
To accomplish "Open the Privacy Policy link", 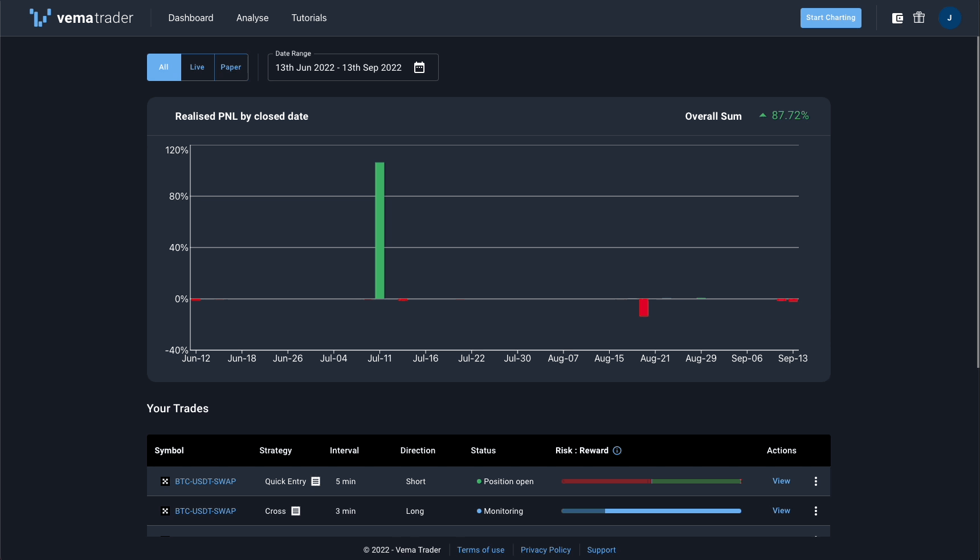I will pos(546,550).
